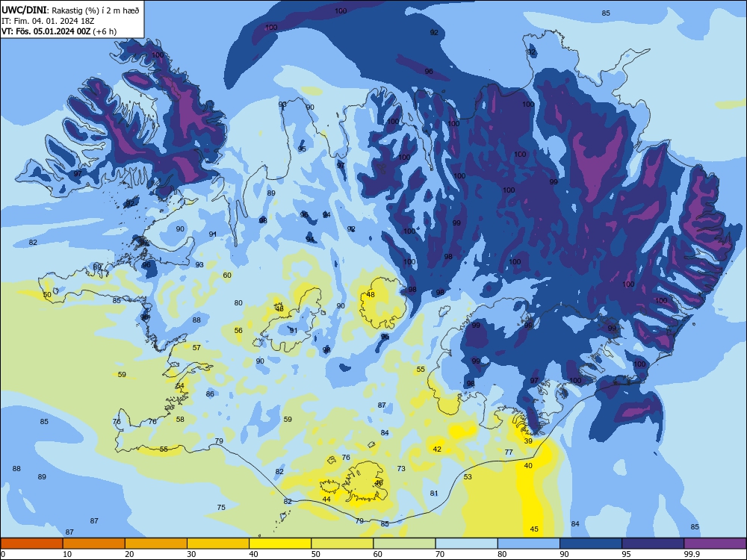The image size is (747, 560).
Task: Click the humidity value '54' on the map
Action: click(x=180, y=386)
